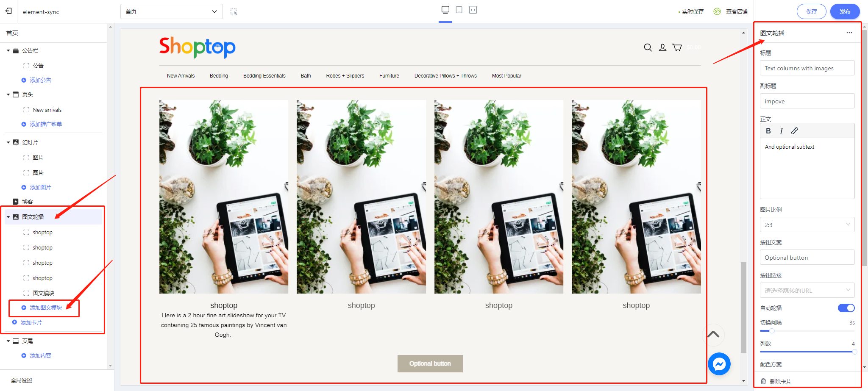
Task: Collapse the 幻灯片 section
Action: tap(8, 142)
